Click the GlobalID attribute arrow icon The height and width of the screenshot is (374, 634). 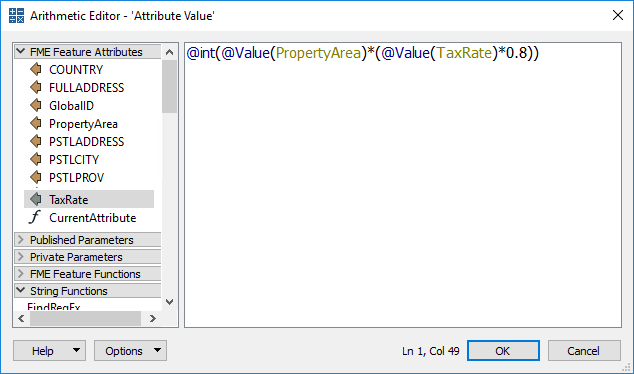(36, 106)
